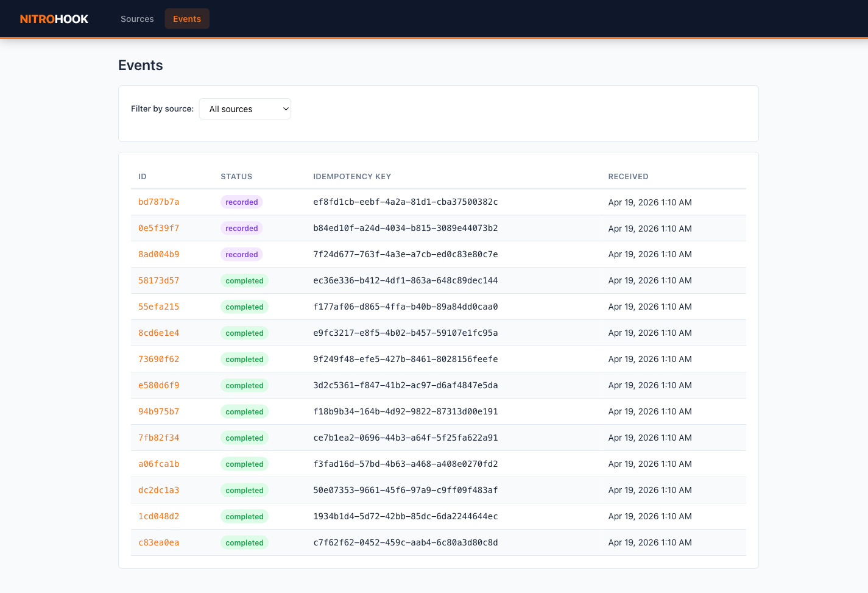Select event 7fb82f34
The image size is (868, 593).
tap(158, 438)
